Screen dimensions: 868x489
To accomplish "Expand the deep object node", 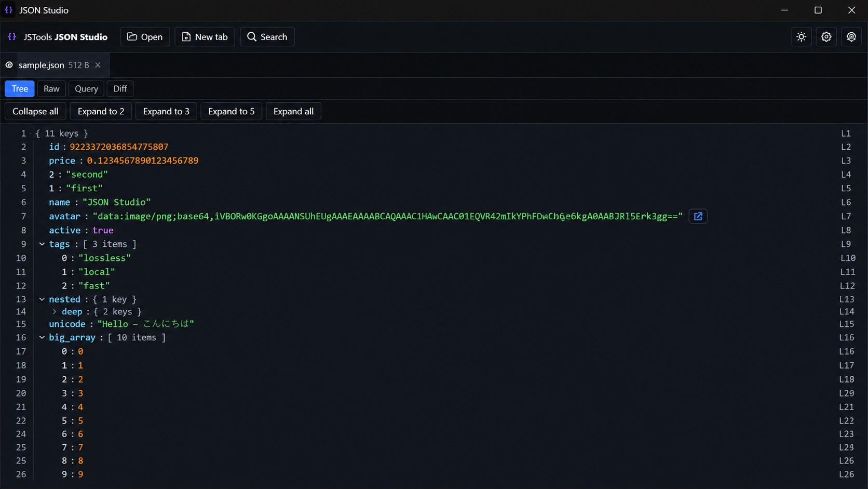I will [55, 312].
